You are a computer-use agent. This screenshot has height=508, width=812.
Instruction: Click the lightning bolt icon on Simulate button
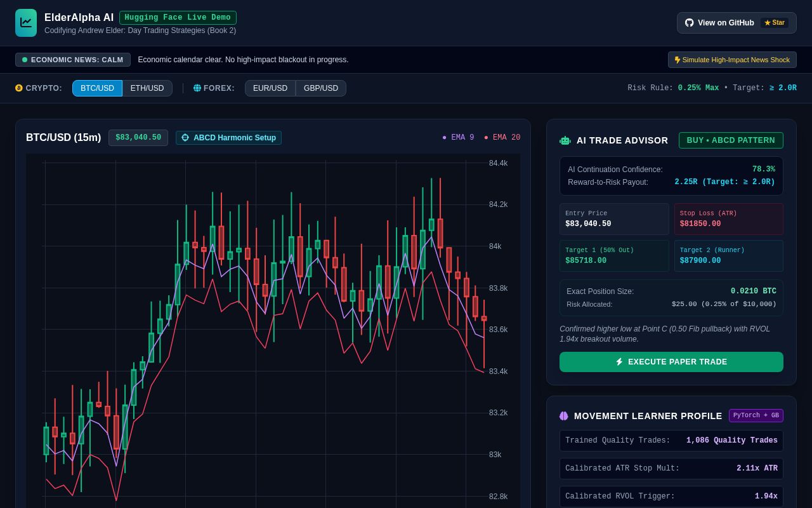(678, 60)
